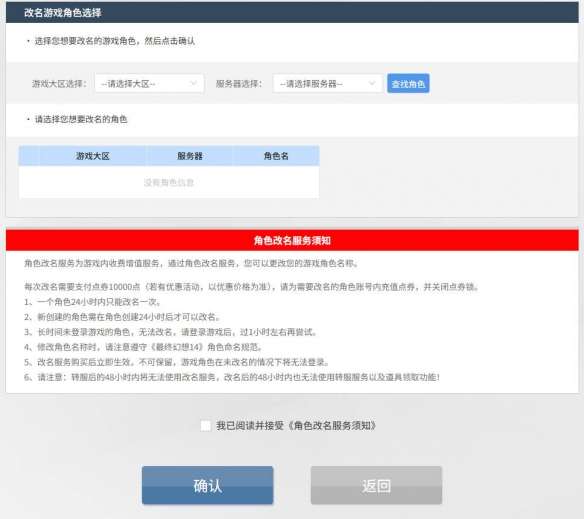Select the 角色名 column header
This screenshot has height=519, width=584.
[x=276, y=156]
